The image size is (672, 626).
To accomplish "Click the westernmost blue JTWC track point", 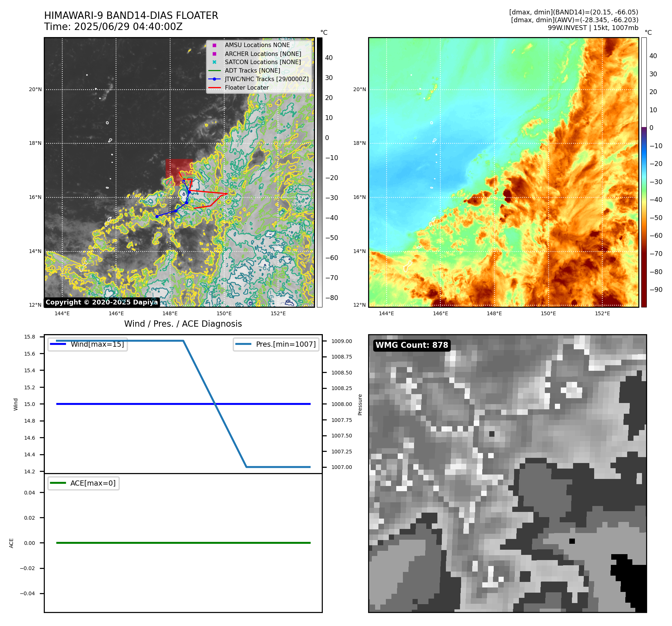I will pyautogui.click(x=157, y=216).
